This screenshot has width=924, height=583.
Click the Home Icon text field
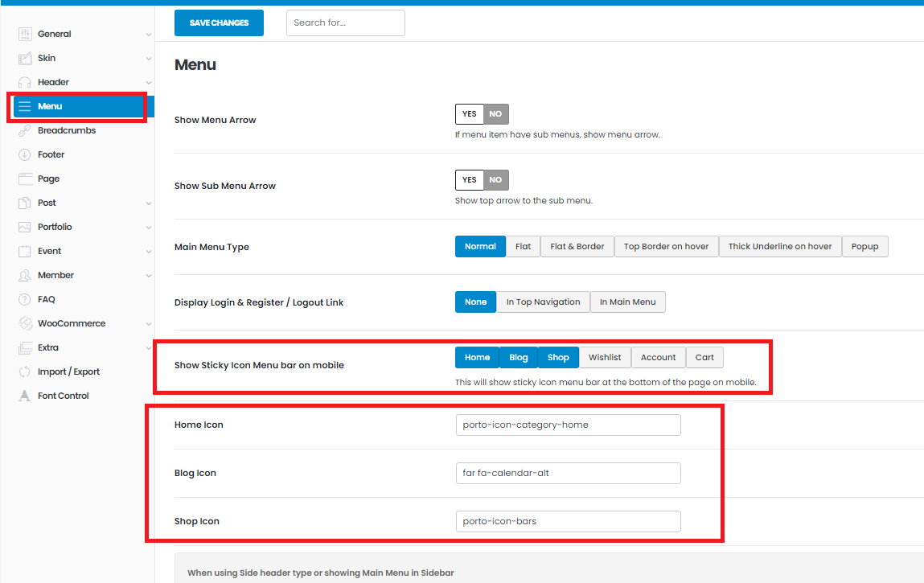point(568,425)
